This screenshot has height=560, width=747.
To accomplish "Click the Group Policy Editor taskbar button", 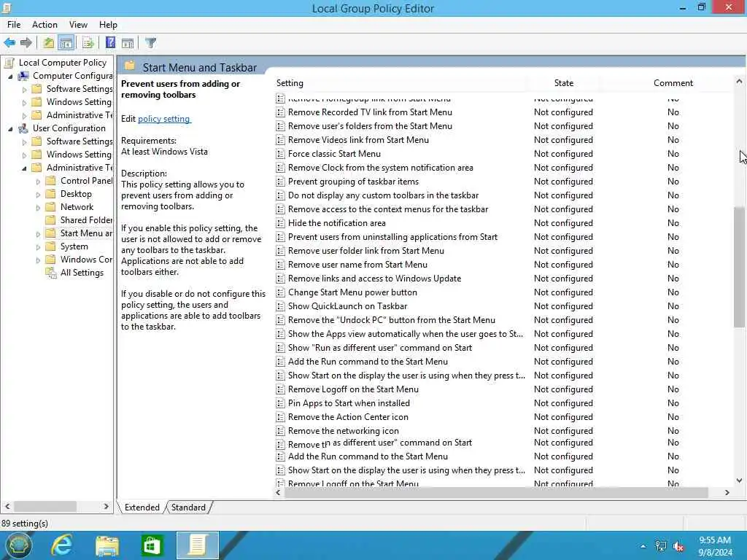I will (x=198, y=545).
